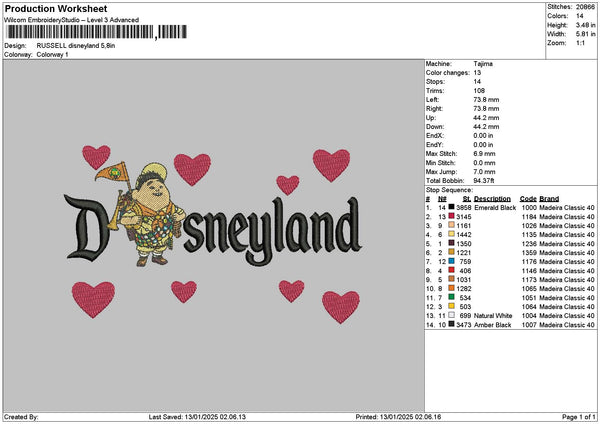Click the 'Stop Sequence:' label
Screen dimensions: 600x424
(449, 190)
